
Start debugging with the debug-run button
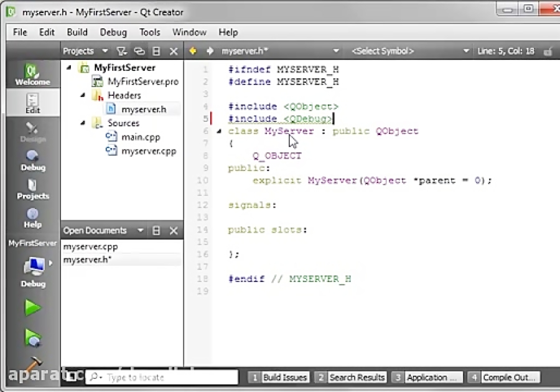[x=32, y=337]
